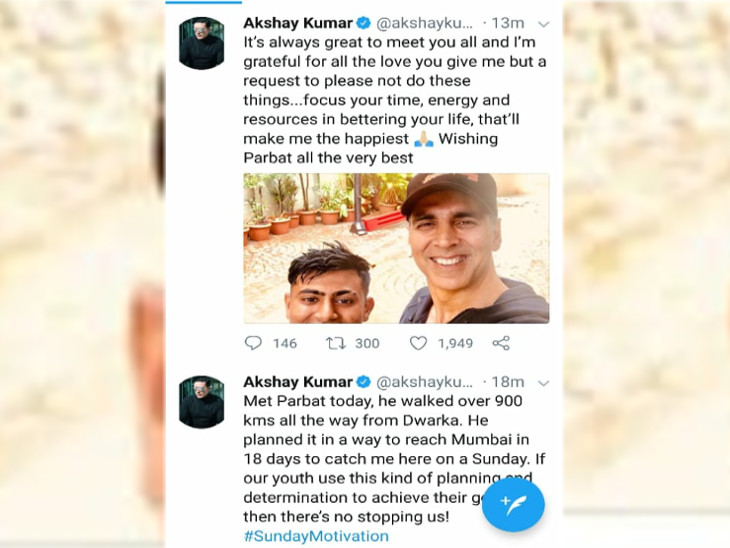Click the verified badge on the 18m tweet
The image size is (730, 548).
pos(365,382)
